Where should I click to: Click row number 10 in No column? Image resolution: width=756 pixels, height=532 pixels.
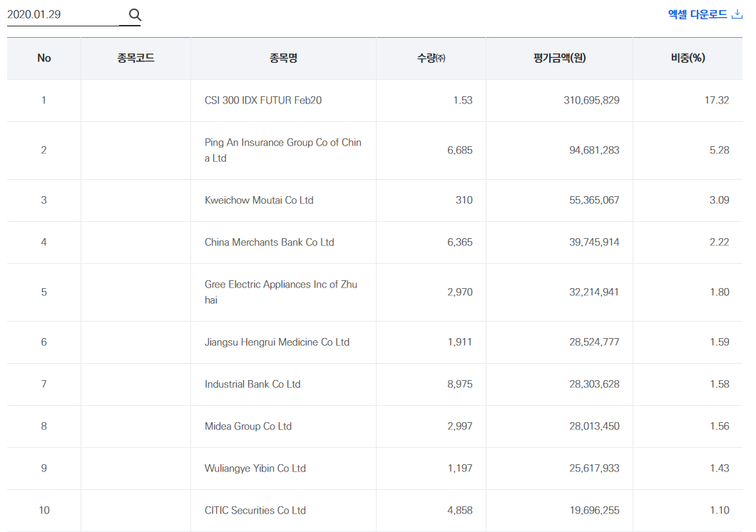coord(44,511)
